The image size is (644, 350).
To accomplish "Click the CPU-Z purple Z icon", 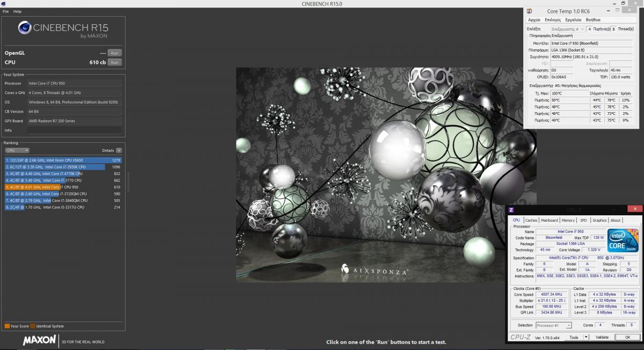I will [511, 209].
